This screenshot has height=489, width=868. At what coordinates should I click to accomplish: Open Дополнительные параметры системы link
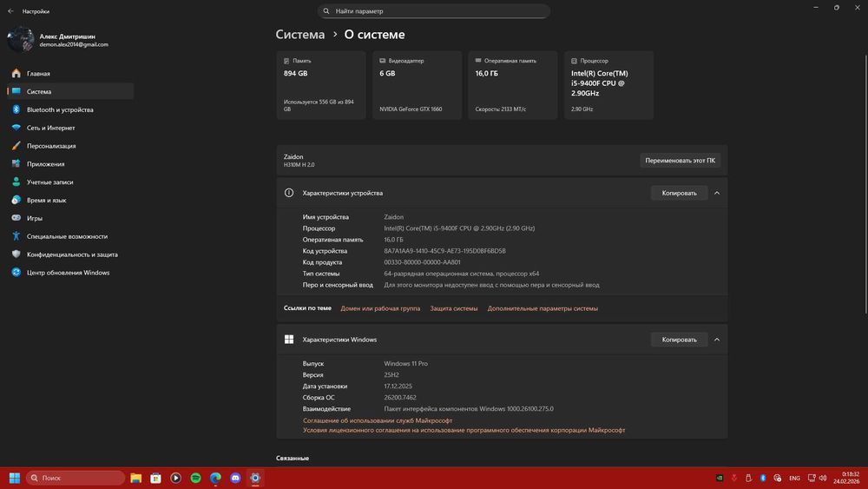tap(542, 308)
